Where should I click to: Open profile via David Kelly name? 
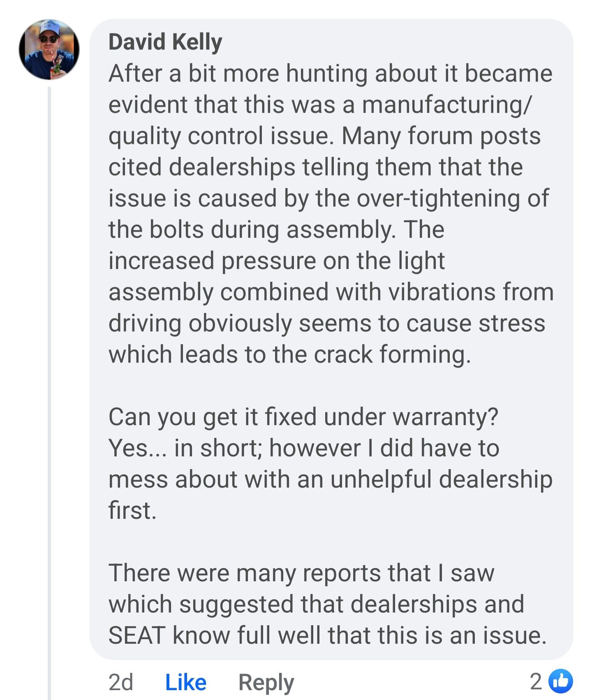tap(165, 42)
